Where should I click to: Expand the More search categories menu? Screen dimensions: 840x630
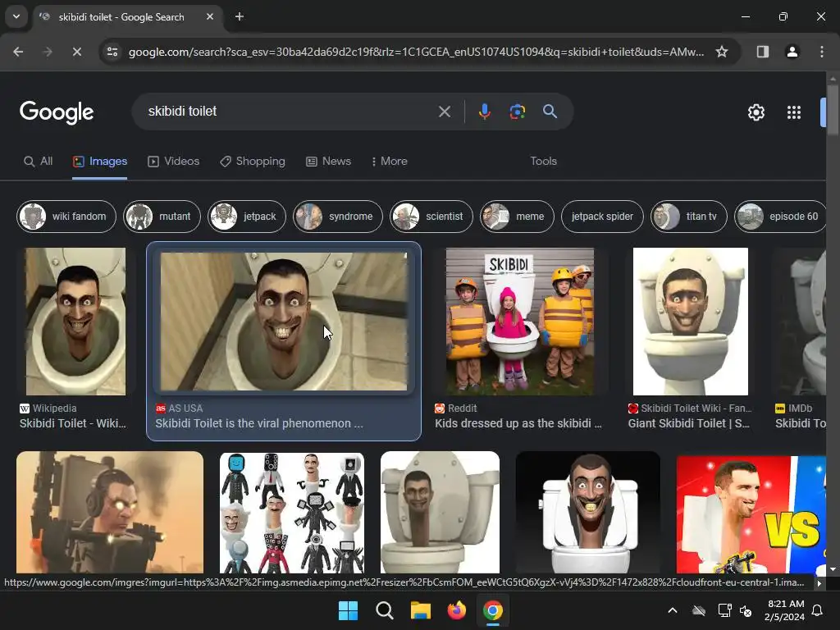pos(390,162)
